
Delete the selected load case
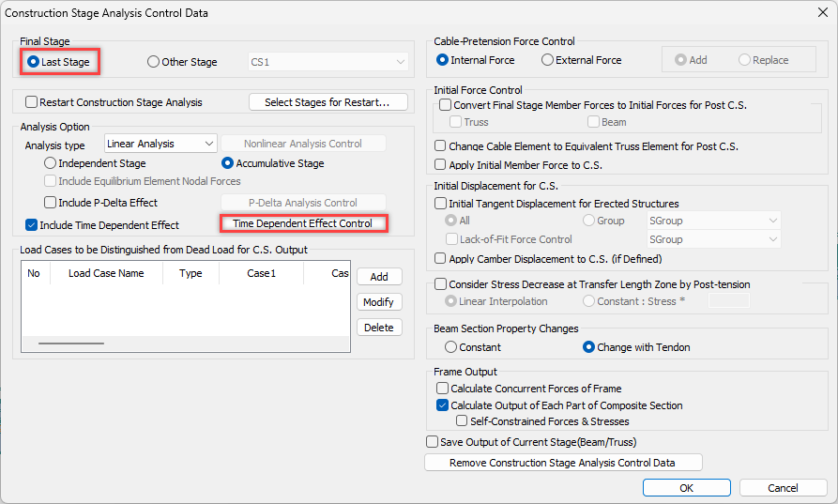(379, 328)
